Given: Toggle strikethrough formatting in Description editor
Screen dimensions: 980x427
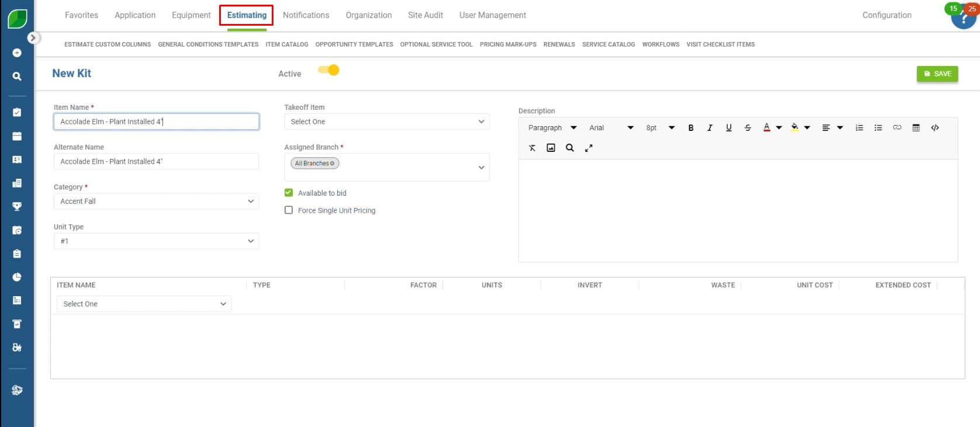Looking at the screenshot, I should pos(747,128).
